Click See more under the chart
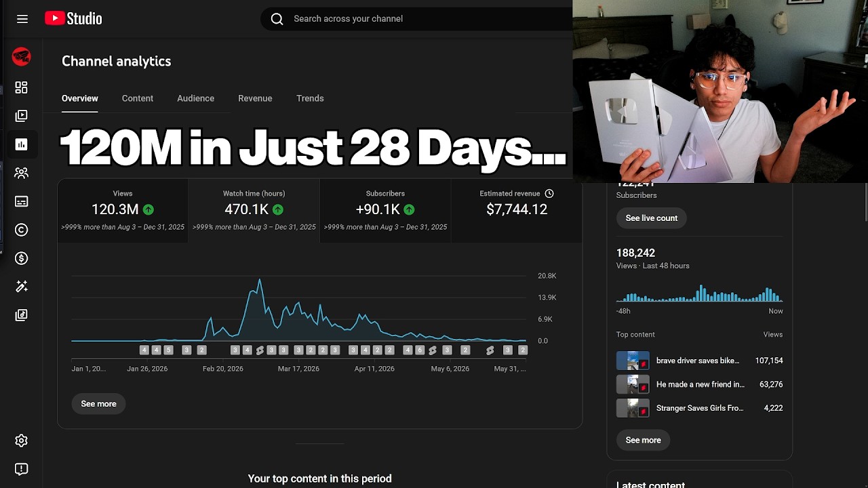 (99, 404)
